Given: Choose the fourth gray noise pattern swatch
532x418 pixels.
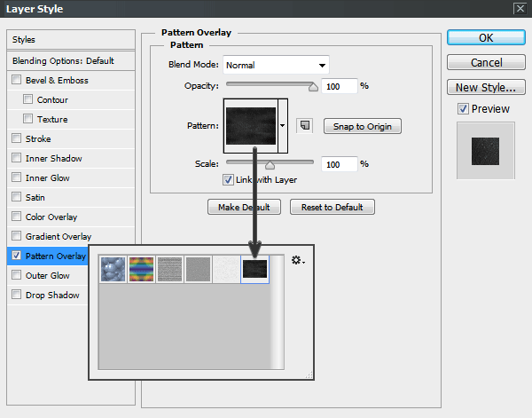Looking at the screenshot, I should click(198, 270).
